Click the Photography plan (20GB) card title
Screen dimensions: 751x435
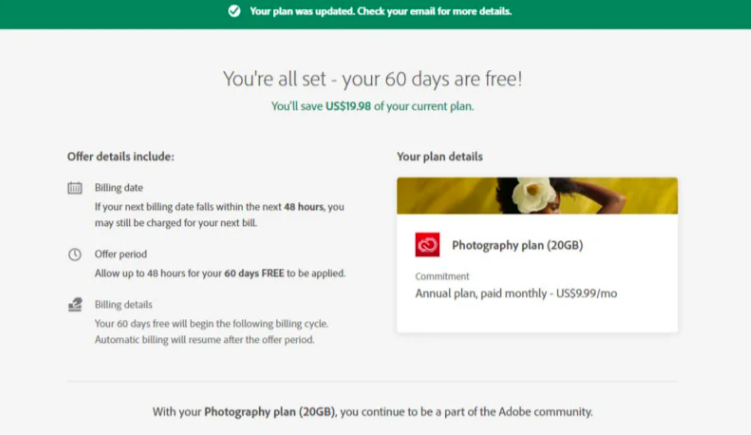click(517, 245)
